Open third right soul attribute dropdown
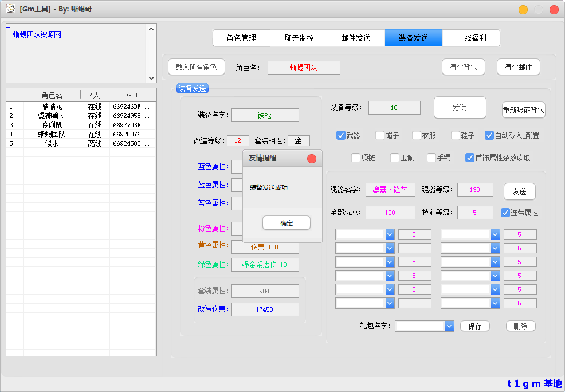The width and height of the screenshot is (565, 392). (x=496, y=262)
